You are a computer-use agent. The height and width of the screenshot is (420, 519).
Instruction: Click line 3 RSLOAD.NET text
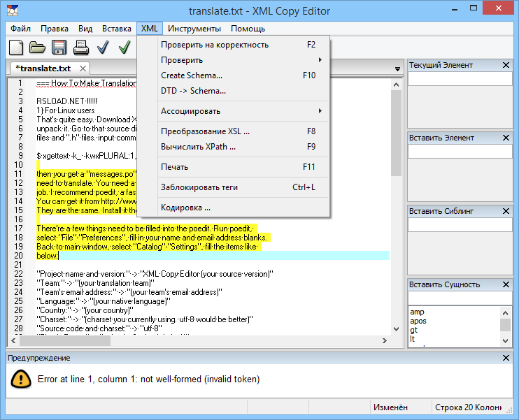[x=66, y=101]
